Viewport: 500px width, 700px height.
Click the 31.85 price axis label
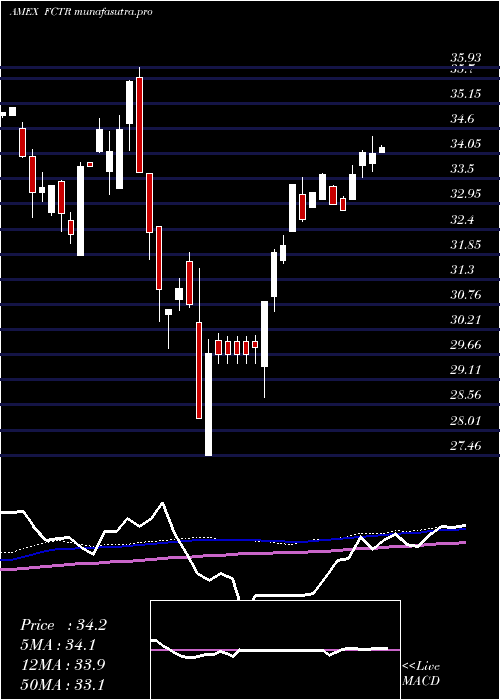466,244
